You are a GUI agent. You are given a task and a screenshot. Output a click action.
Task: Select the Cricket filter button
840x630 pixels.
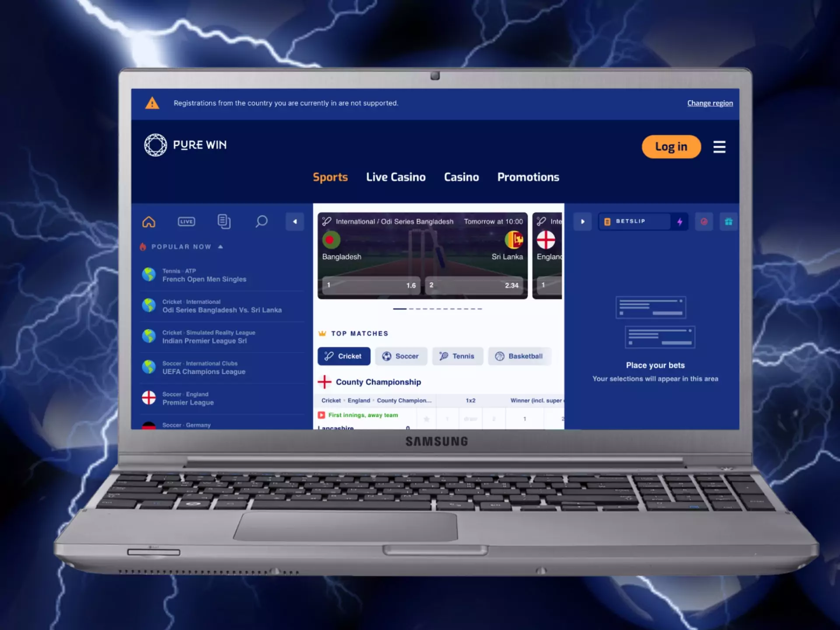344,355
